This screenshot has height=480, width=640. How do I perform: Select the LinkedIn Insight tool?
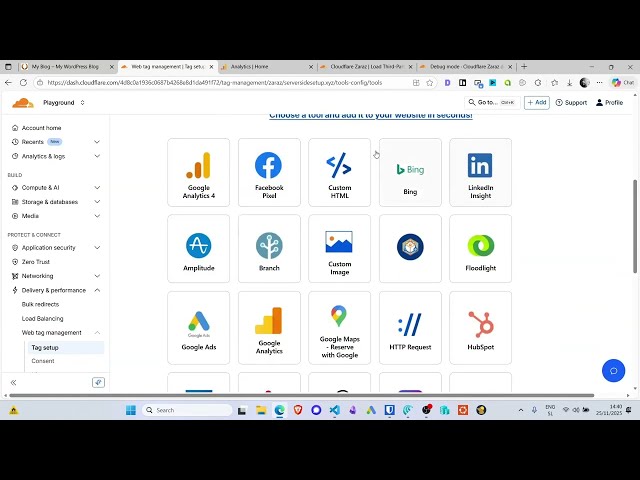point(480,172)
